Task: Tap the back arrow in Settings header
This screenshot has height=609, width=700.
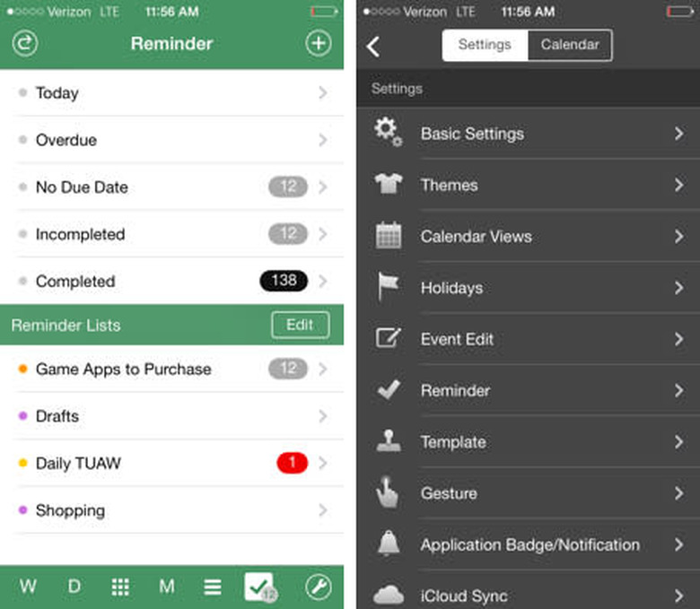Action: tap(374, 47)
